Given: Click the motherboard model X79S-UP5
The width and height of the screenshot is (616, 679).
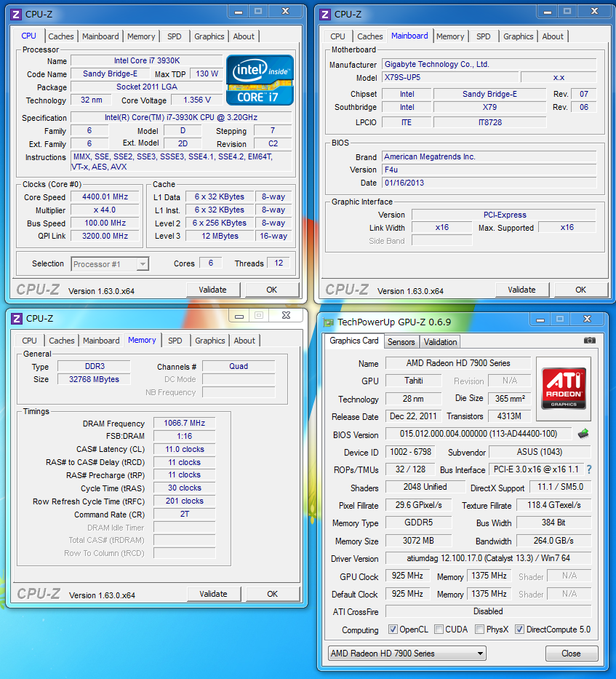Looking at the screenshot, I should point(450,78).
